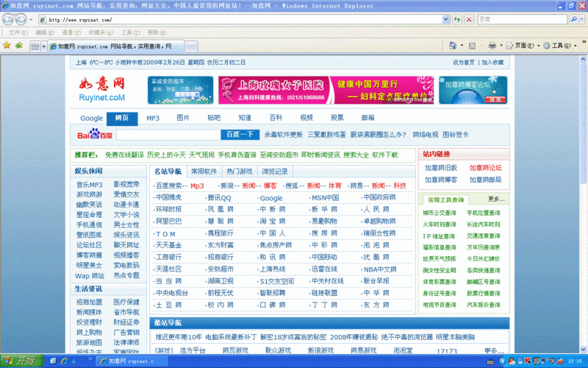The image size is (588, 368).
Task: Click the red Stop loading icon
Action: 469,19
